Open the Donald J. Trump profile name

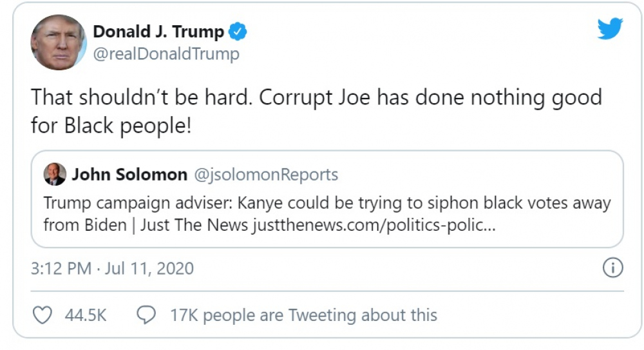coord(158,32)
